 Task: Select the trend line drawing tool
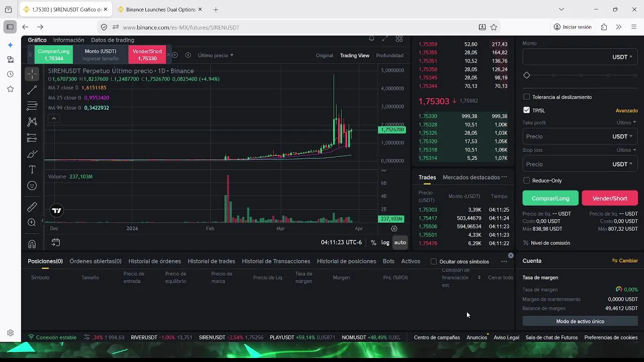click(32, 90)
